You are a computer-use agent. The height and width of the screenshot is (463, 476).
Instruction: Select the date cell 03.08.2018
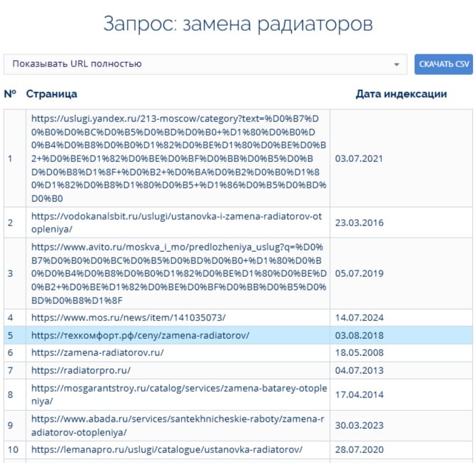click(x=359, y=335)
